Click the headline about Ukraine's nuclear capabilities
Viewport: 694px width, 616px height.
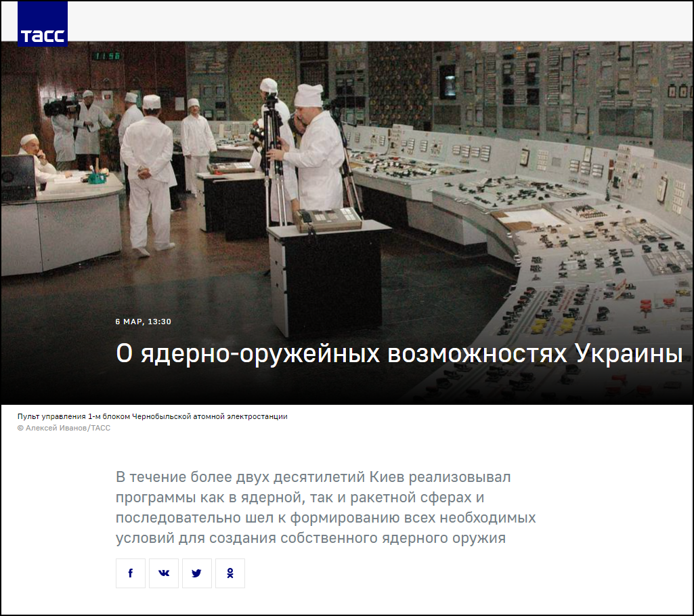(x=399, y=354)
